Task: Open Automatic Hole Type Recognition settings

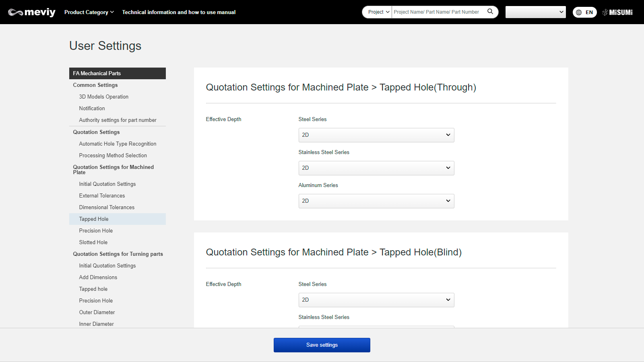Action: coord(118,144)
